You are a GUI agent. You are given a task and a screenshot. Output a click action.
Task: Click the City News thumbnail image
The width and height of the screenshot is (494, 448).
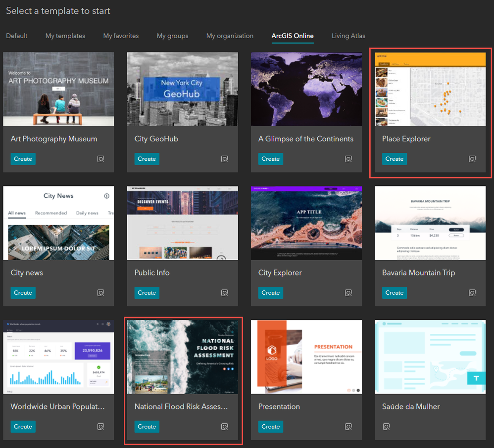(58, 223)
